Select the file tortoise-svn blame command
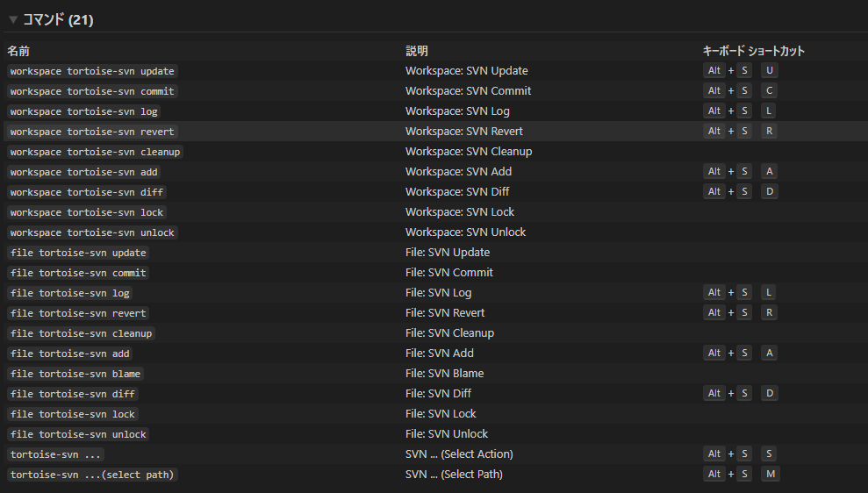 pos(75,374)
